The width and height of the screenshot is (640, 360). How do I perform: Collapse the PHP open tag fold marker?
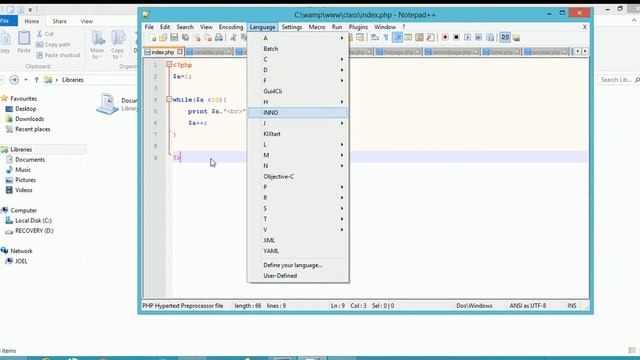169,64
